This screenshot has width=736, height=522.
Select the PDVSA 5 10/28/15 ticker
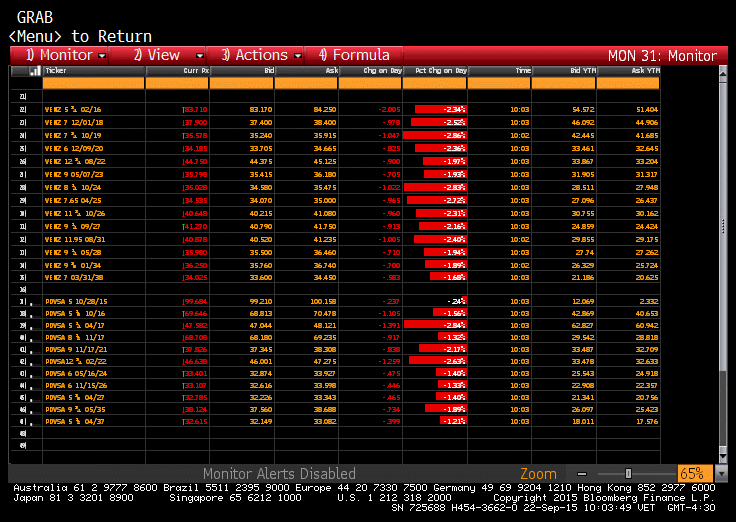tap(77, 301)
